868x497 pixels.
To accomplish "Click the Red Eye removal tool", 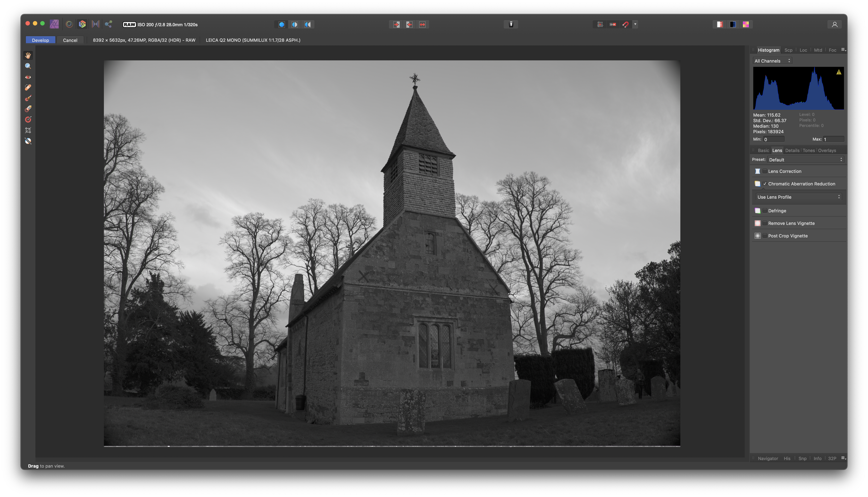I will 27,76.
